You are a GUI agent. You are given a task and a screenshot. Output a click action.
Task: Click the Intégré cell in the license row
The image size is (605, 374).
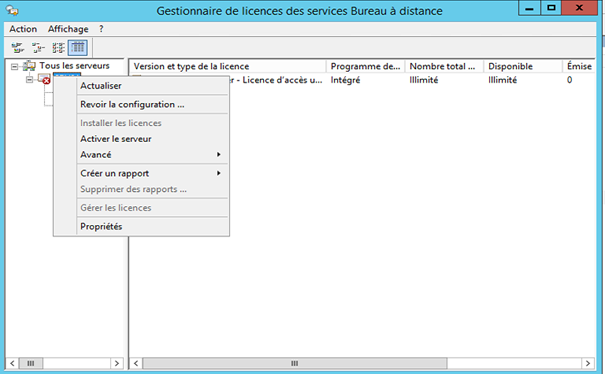pyautogui.click(x=345, y=80)
